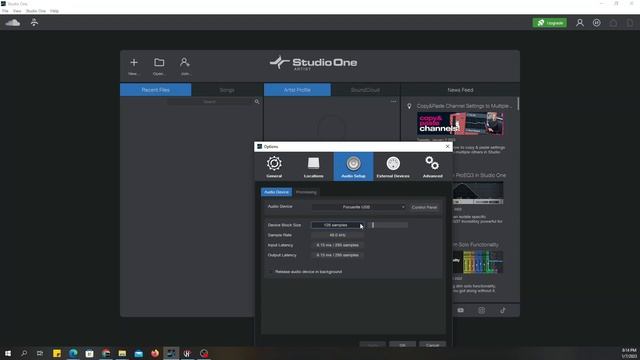This screenshot has height=360, width=640.
Task: Open the View menu
Action: click(17, 11)
